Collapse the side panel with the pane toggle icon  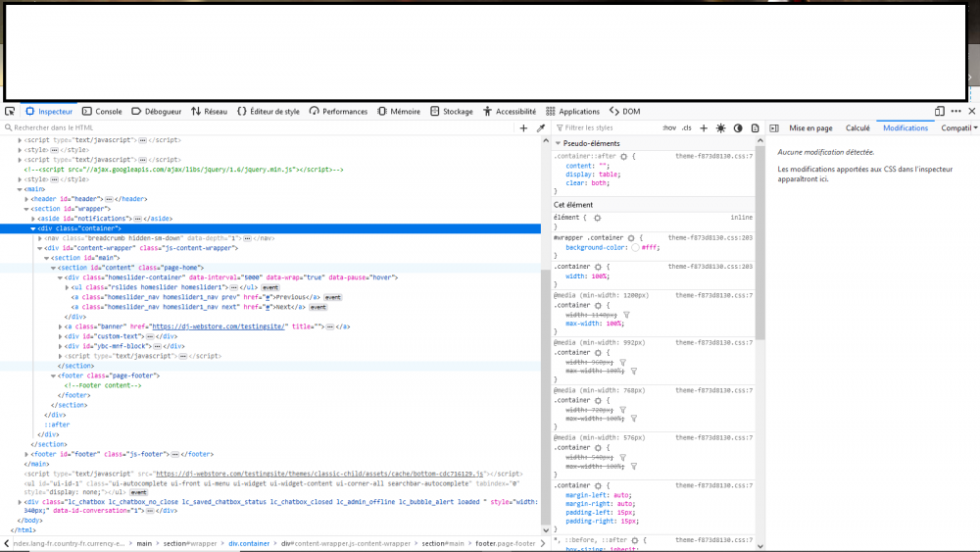[x=774, y=127]
